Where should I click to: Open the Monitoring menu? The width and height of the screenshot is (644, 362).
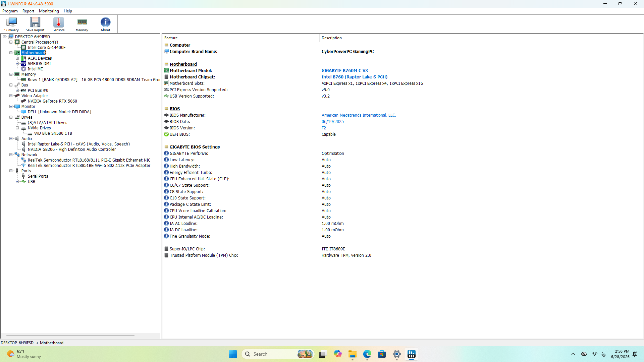click(x=49, y=11)
